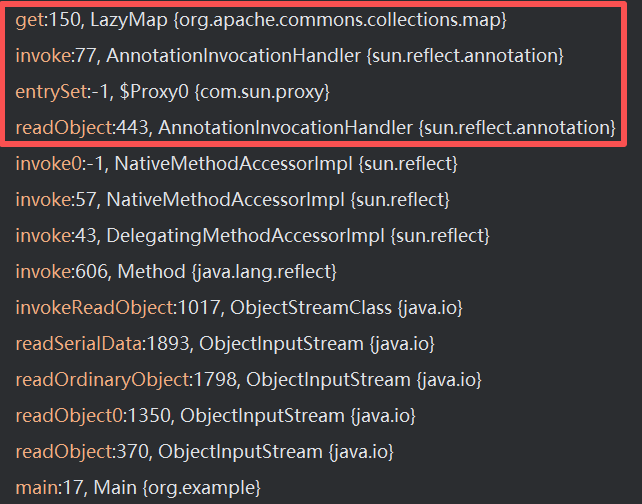This screenshot has width=642, height=504.
Task: Select main:17 Main org.example frame
Action: (x=137, y=488)
